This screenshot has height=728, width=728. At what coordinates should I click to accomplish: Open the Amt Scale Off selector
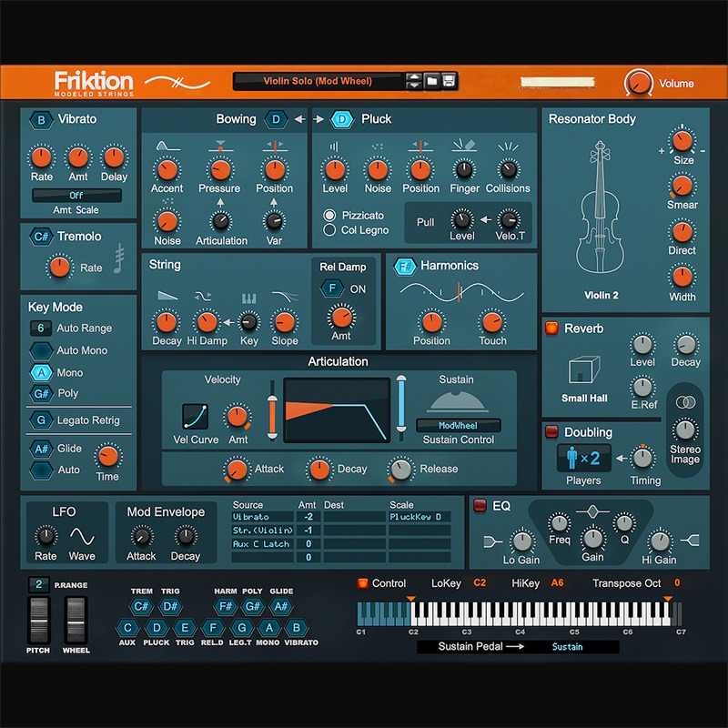(76, 196)
